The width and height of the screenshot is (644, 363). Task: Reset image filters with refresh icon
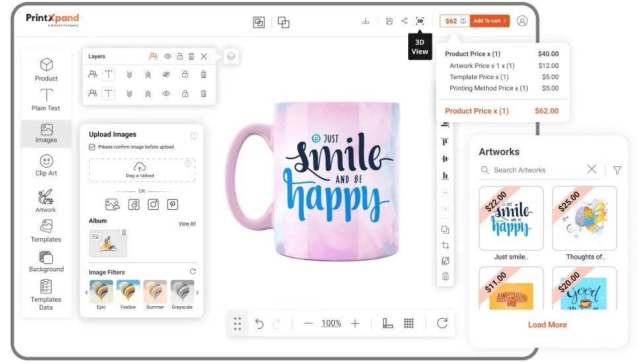tap(193, 271)
